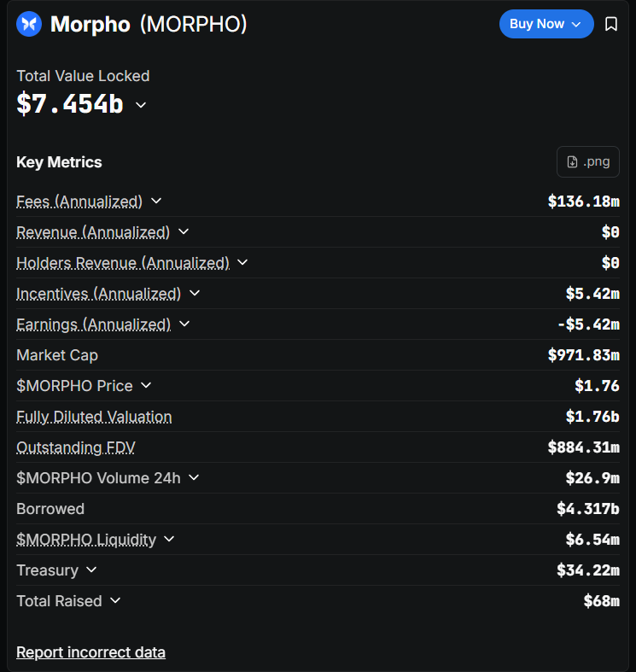Expand the Total Raised details
This screenshot has height=672, width=636.
tap(115, 601)
